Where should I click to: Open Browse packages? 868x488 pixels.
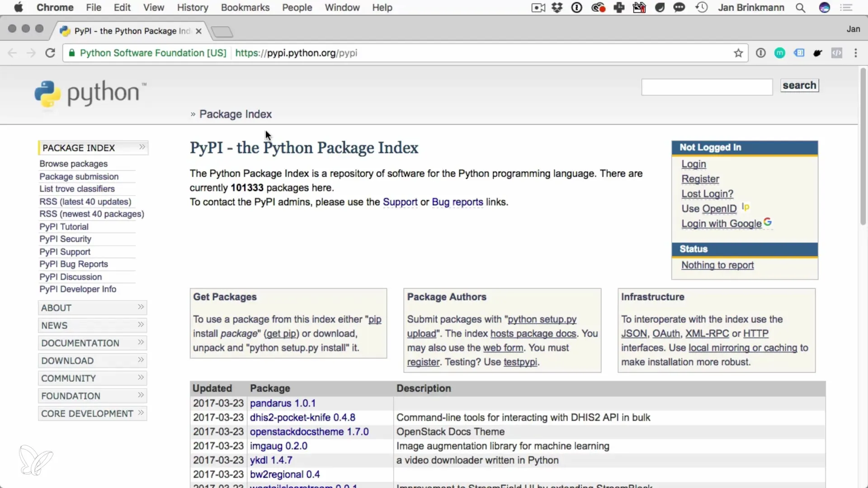(x=73, y=164)
